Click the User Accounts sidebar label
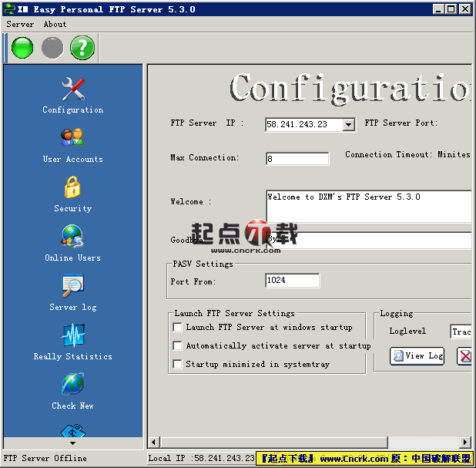Viewport: 476px width, 468px height. coord(73,160)
